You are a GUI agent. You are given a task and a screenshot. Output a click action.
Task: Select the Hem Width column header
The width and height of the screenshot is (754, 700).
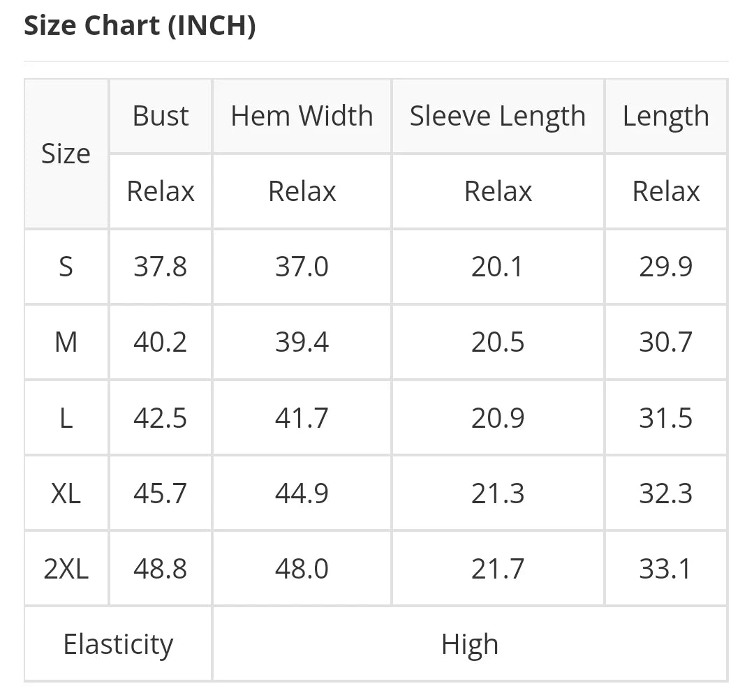coord(302,116)
